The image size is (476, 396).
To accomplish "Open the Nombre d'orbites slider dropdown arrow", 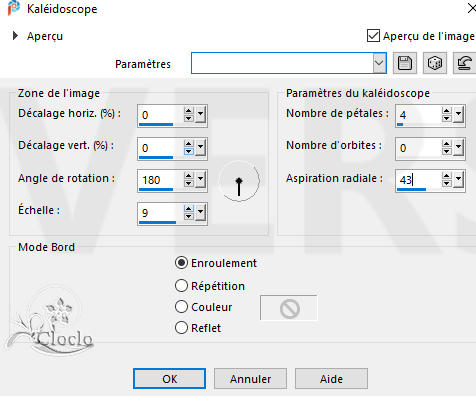I will (458, 148).
